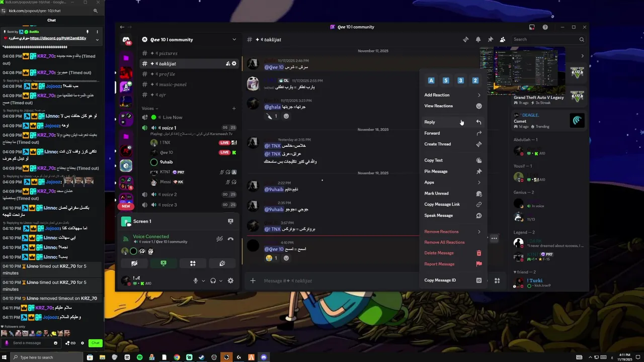644x362 pixels.
Task: Toggle knife reaction under ghala message
Action: (272, 116)
